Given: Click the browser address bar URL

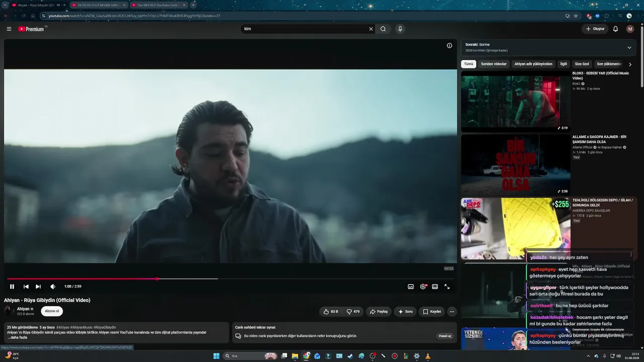Looking at the screenshot, I should (x=134, y=16).
